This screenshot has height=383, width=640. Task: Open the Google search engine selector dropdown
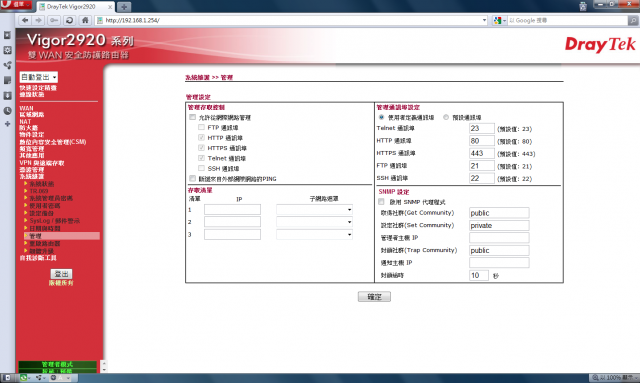pos(500,20)
